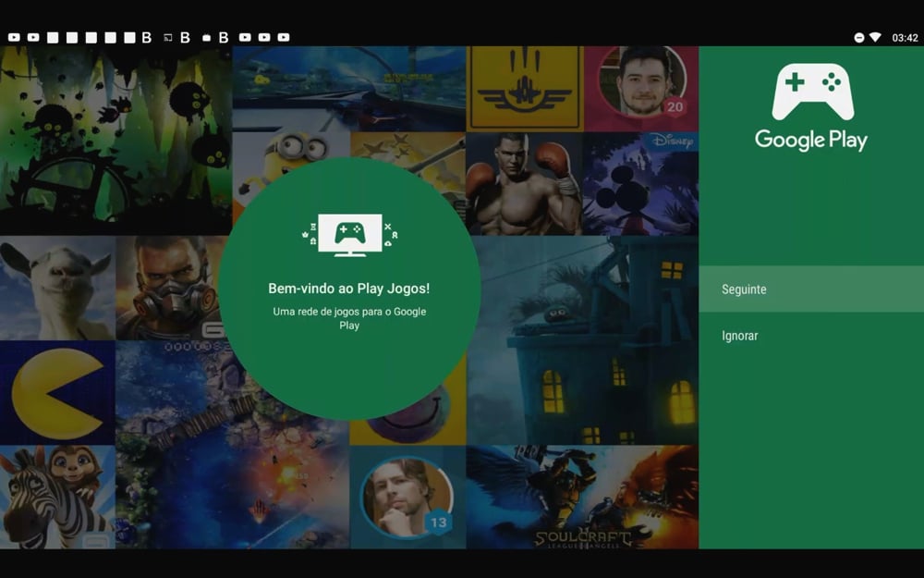Click the briefcase notification icon
The height and width of the screenshot is (578, 924).
[x=206, y=38]
